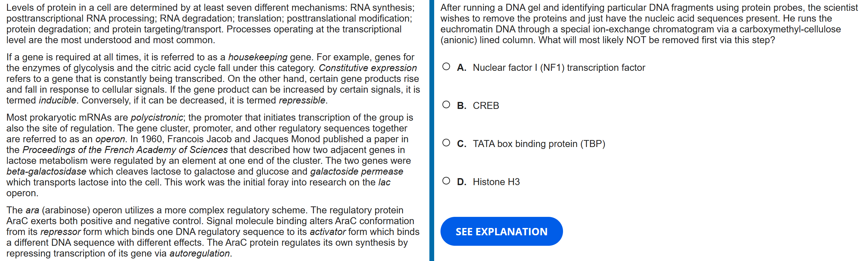Click the CREB answer text
Image resolution: width=868 pixels, height=261 pixels.
pyautogui.click(x=486, y=105)
